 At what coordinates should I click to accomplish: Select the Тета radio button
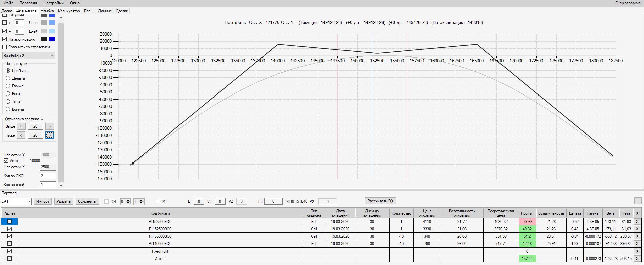8,102
